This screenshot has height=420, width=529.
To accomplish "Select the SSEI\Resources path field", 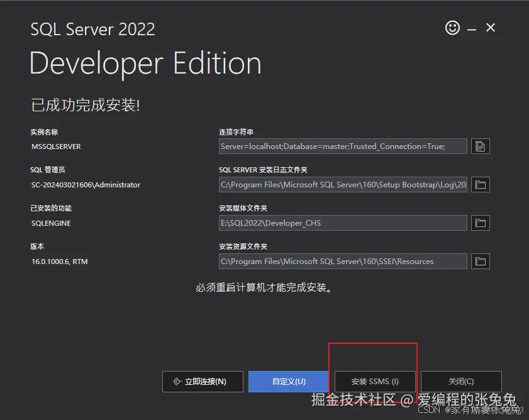I will (x=343, y=262).
